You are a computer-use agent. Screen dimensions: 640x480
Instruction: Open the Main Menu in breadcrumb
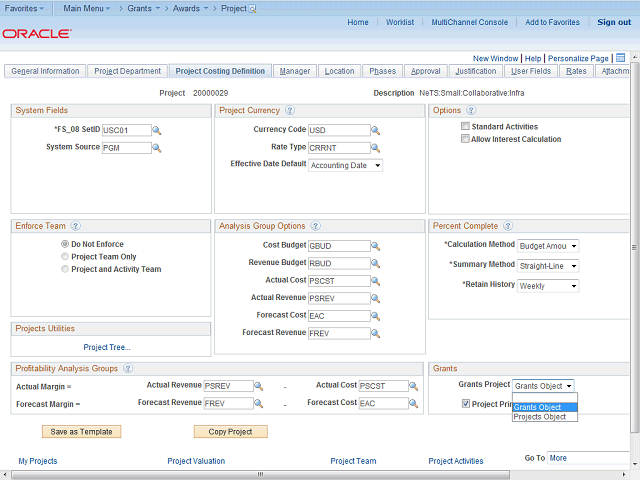click(86, 7)
